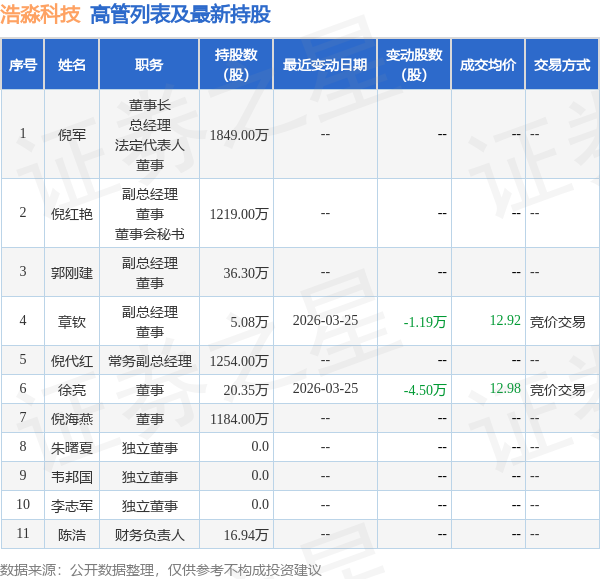Click the name 倪海燕 in row 7
The height and width of the screenshot is (579, 600).
pyautogui.click(x=72, y=418)
